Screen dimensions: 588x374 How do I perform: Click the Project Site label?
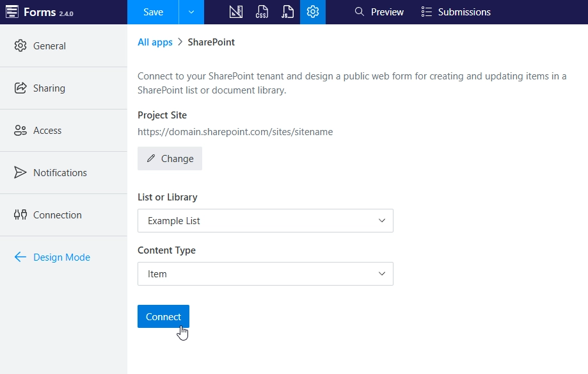162,115
